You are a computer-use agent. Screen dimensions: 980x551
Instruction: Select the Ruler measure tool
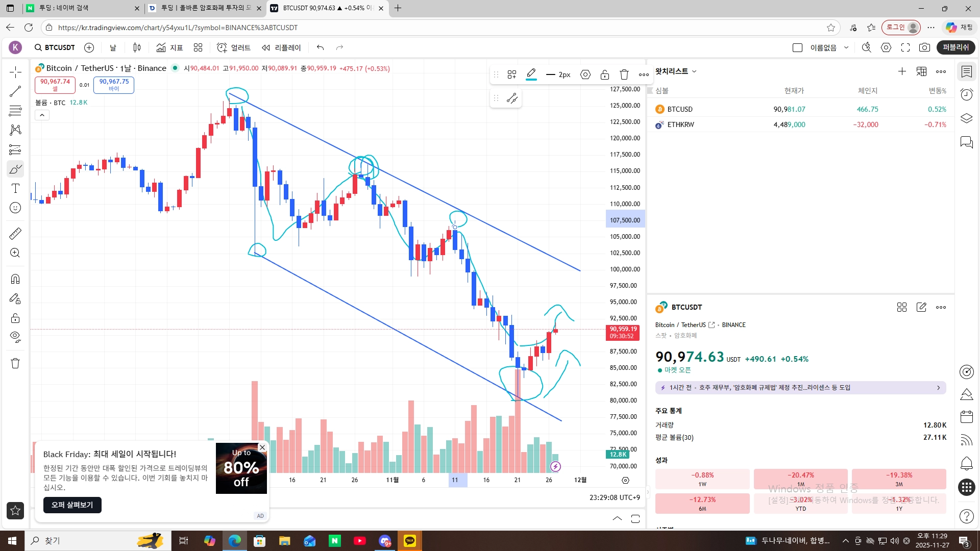(15, 234)
